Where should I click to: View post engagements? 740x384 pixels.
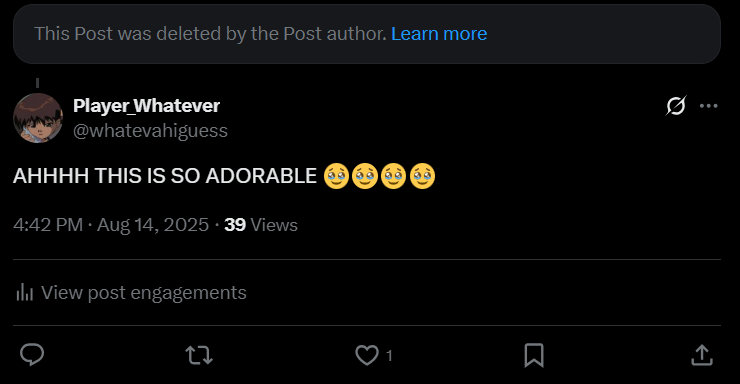(x=131, y=292)
